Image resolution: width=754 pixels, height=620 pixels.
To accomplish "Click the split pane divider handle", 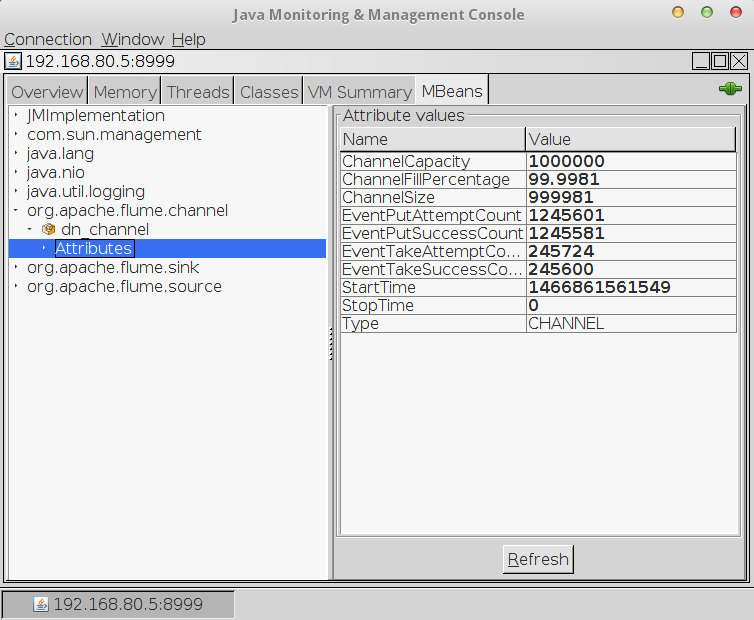I will pos(331,343).
